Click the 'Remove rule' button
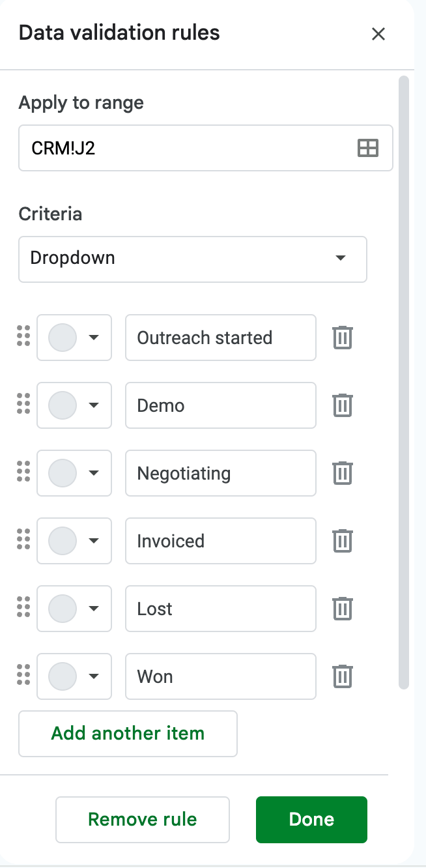This screenshot has width=426, height=868. [143, 820]
